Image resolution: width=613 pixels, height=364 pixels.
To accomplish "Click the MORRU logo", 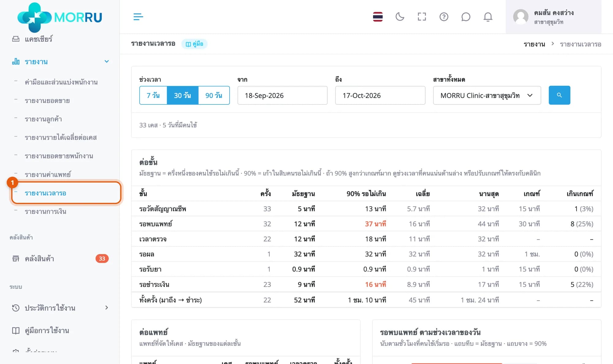I will coord(60,17).
